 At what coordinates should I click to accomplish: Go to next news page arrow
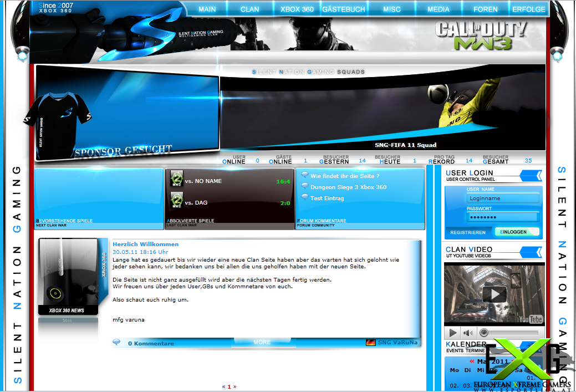235,386
